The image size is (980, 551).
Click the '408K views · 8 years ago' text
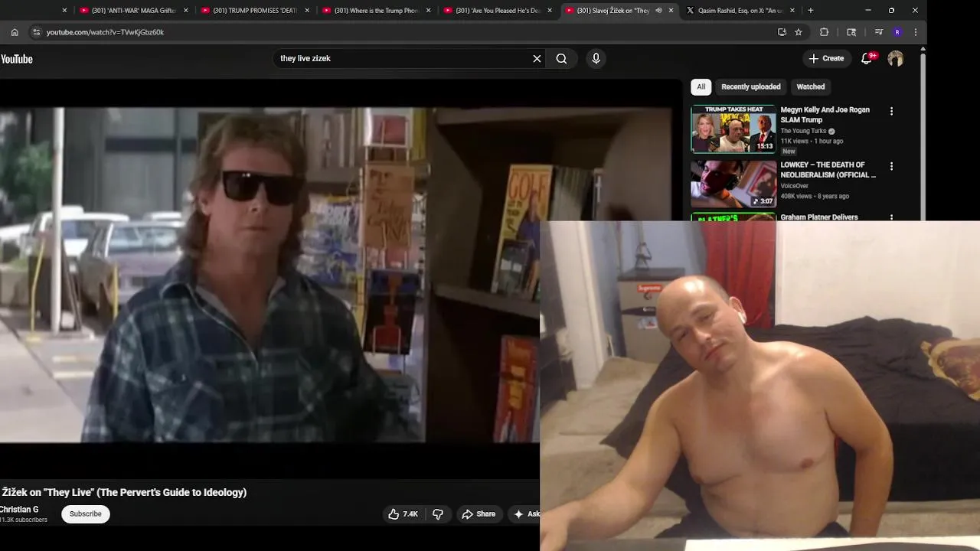coord(815,197)
